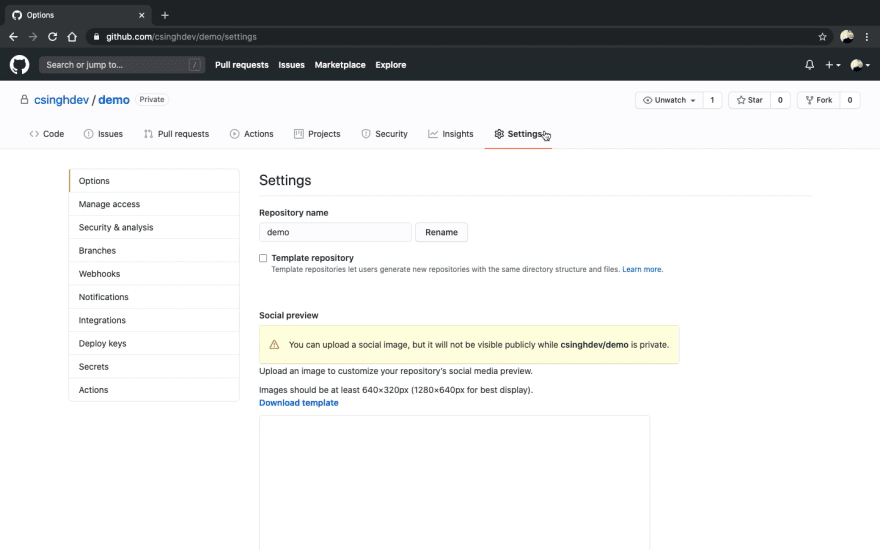Open Webhooks in settings sidebar

coord(154,274)
